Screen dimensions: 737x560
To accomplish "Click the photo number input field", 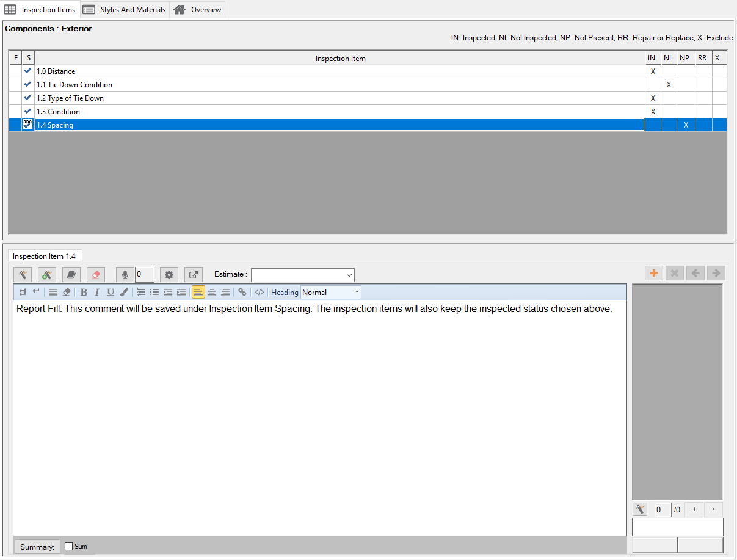I will (x=662, y=509).
